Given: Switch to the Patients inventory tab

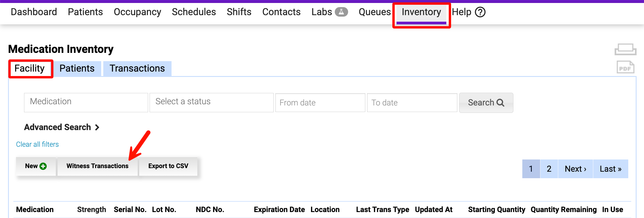Looking at the screenshot, I should pyautogui.click(x=77, y=69).
